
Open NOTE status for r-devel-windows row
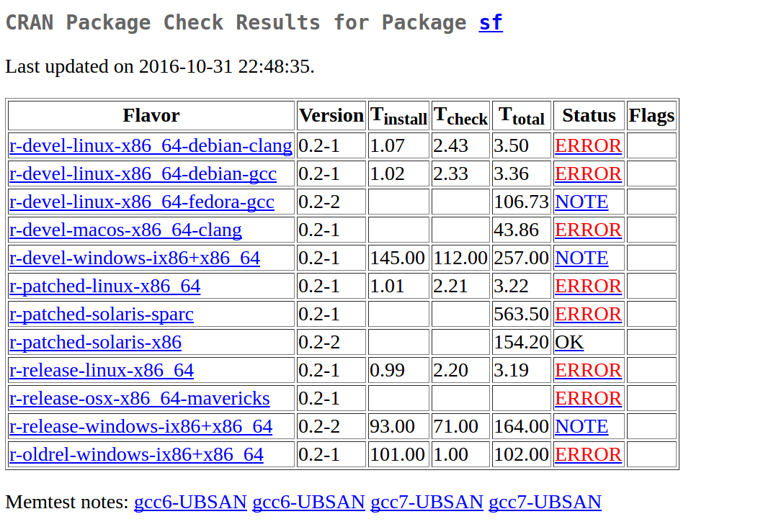(x=581, y=258)
